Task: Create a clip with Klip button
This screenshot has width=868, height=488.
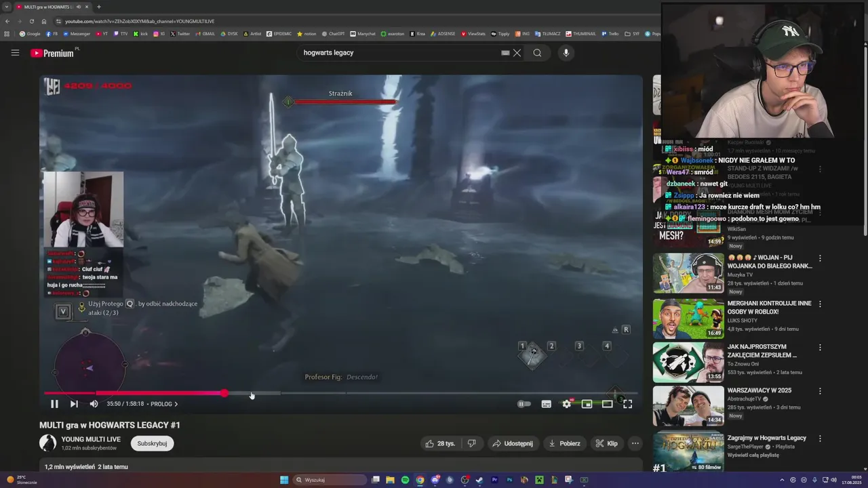Action: point(607,443)
